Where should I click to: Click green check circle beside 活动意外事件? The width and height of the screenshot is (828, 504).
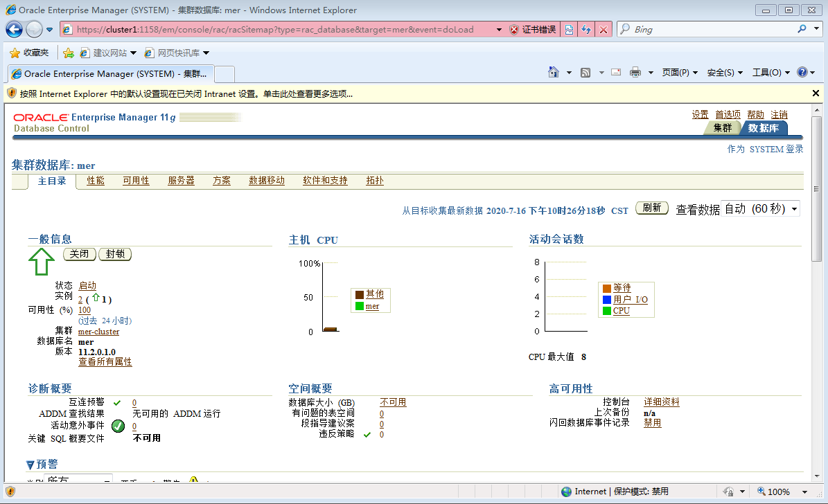click(118, 426)
